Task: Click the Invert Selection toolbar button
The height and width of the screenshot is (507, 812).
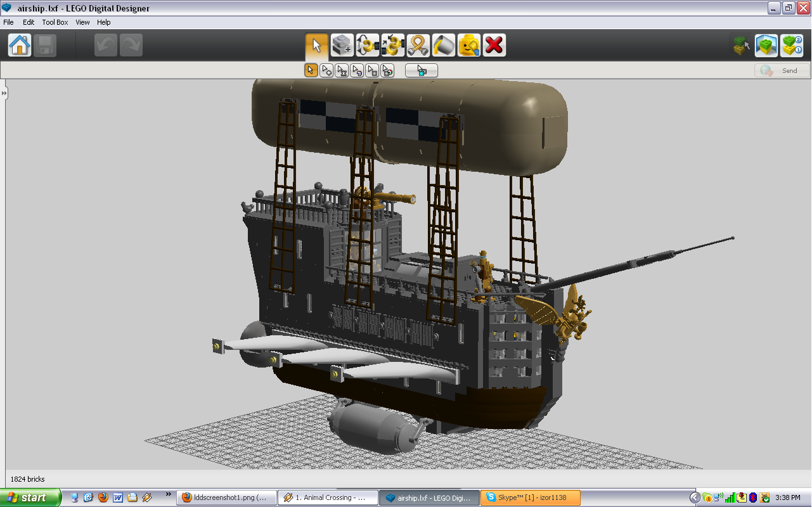Action: point(422,70)
